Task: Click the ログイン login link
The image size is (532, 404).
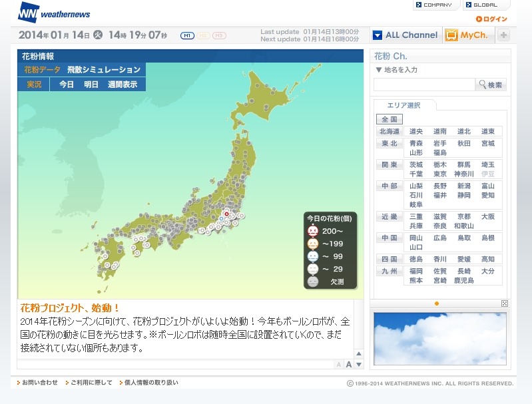Action: (491, 19)
